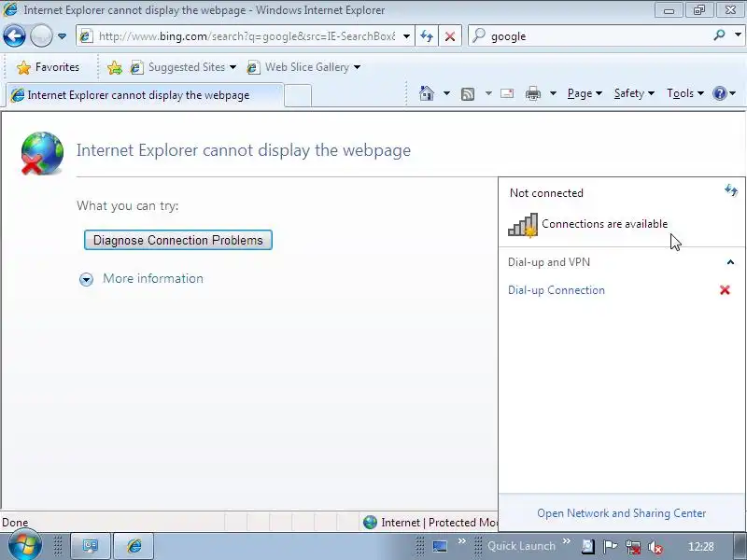Image resolution: width=747 pixels, height=560 pixels.
Task: Go back using the Back arrow button
Action: point(14,35)
